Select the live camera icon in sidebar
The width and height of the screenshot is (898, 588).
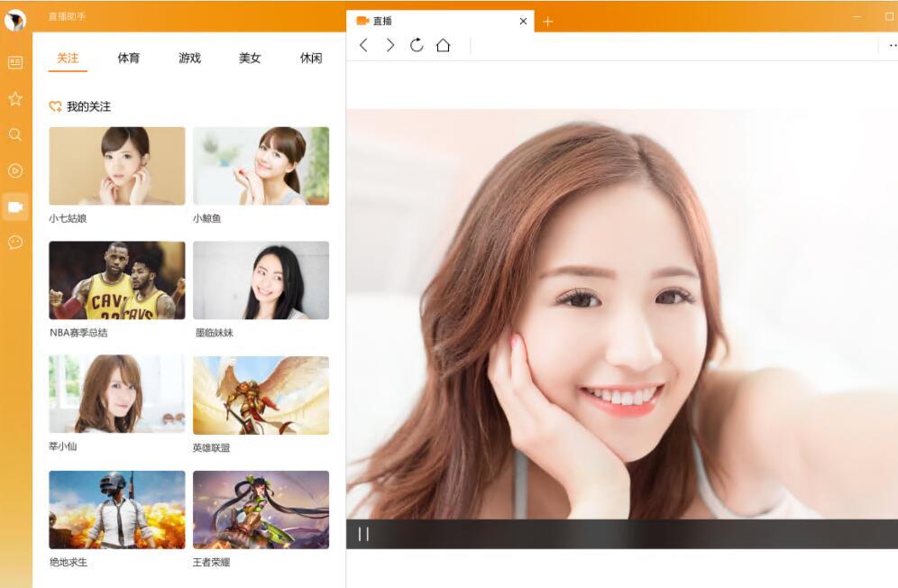[x=15, y=207]
